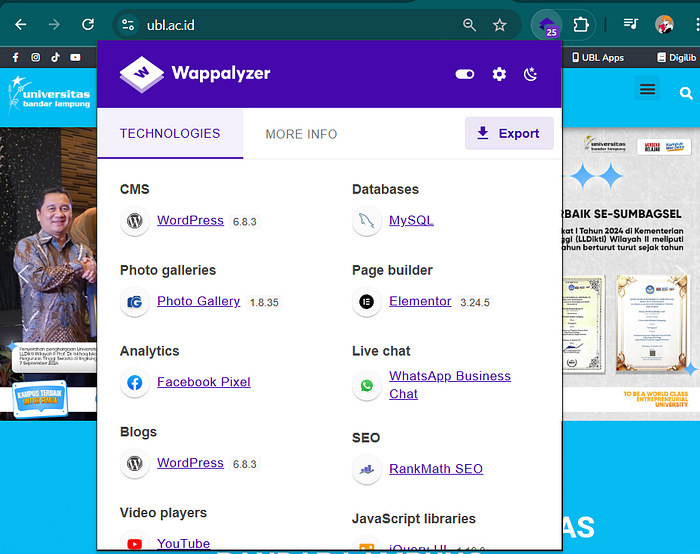Click the JavaScript libraries heading

[413, 519]
